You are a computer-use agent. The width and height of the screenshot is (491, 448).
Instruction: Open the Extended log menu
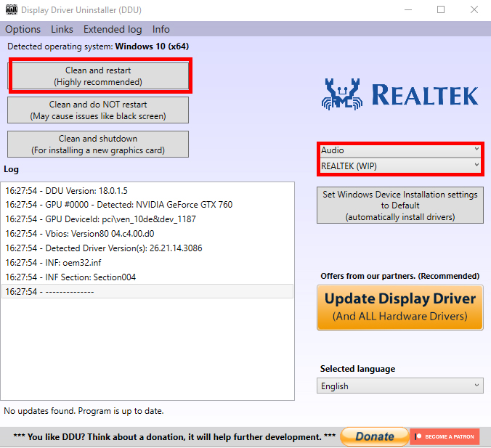click(x=113, y=29)
